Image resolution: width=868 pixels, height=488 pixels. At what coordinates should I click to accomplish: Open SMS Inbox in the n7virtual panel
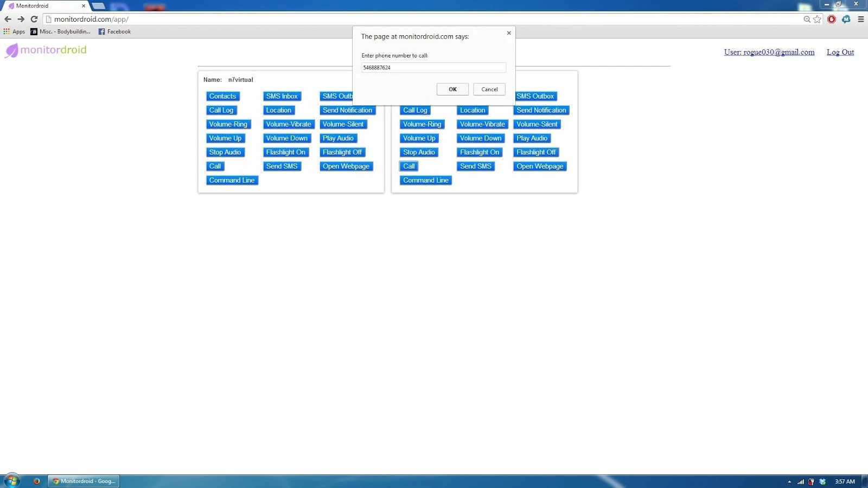[x=282, y=97]
